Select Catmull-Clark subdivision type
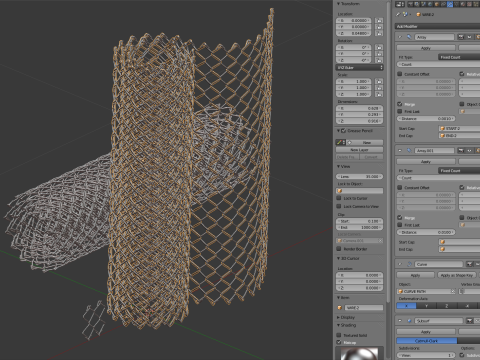Image resolution: width=480 pixels, height=360 pixels. tap(427, 341)
